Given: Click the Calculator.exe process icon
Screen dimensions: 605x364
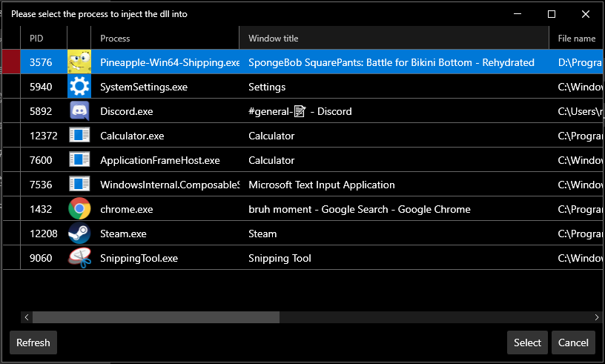Looking at the screenshot, I should tap(79, 136).
